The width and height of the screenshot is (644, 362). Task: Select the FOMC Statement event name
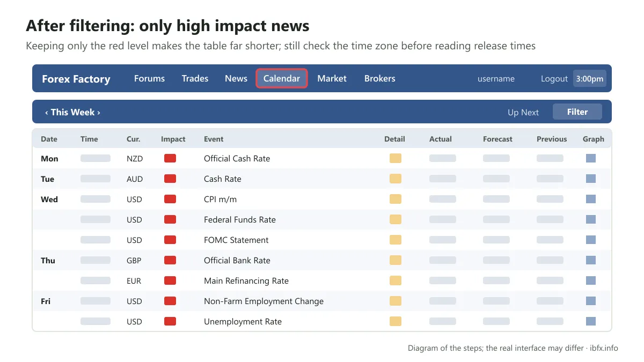(x=236, y=240)
